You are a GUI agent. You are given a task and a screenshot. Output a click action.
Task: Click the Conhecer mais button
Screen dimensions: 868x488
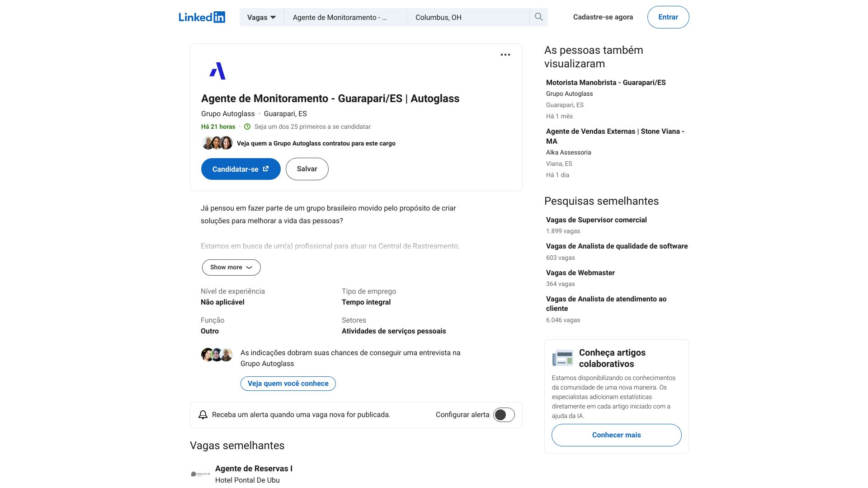click(x=617, y=435)
